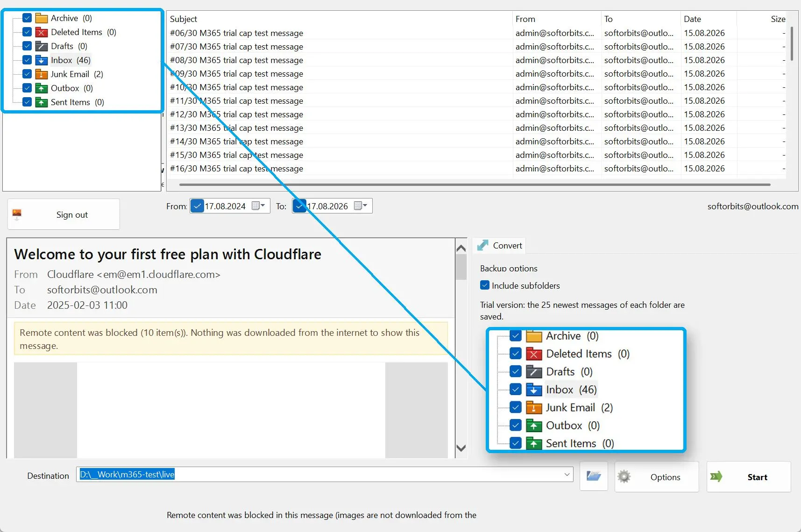Click the preview pane scroll-down arrow
This screenshot has height=532, width=801.
pos(461,448)
